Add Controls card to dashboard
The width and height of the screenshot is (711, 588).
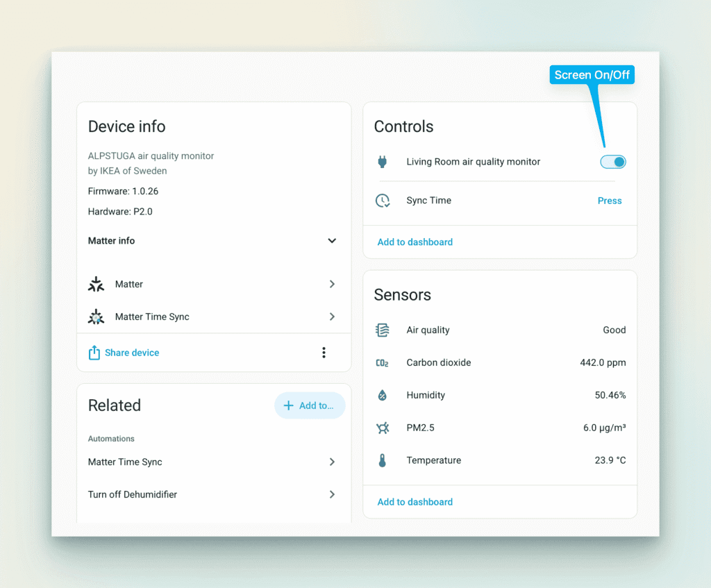tap(415, 242)
